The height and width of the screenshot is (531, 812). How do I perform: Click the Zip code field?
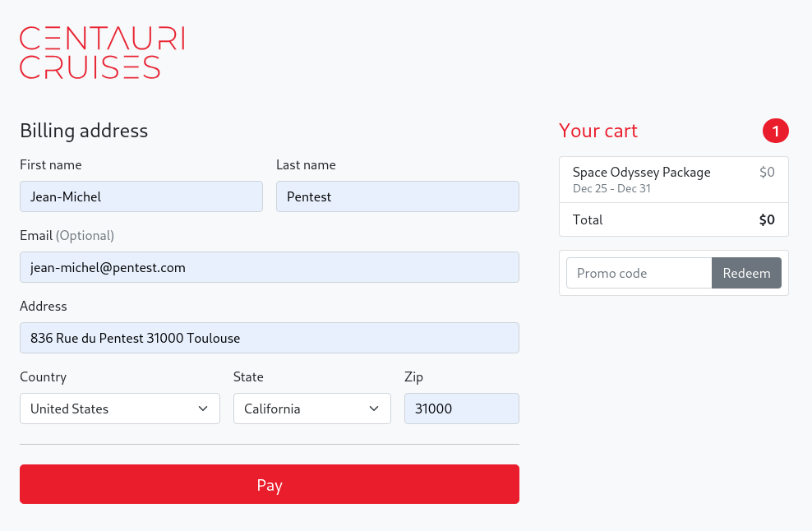point(461,409)
